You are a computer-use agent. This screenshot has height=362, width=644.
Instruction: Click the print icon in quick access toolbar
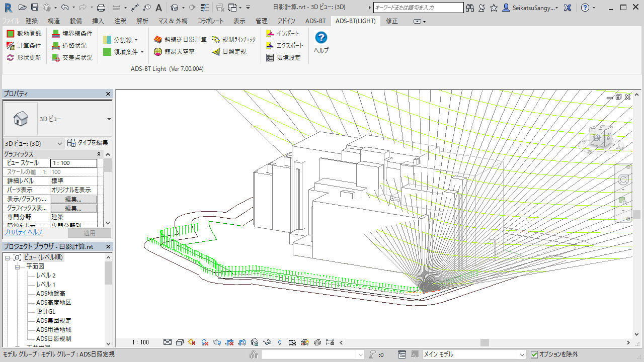[x=101, y=8]
